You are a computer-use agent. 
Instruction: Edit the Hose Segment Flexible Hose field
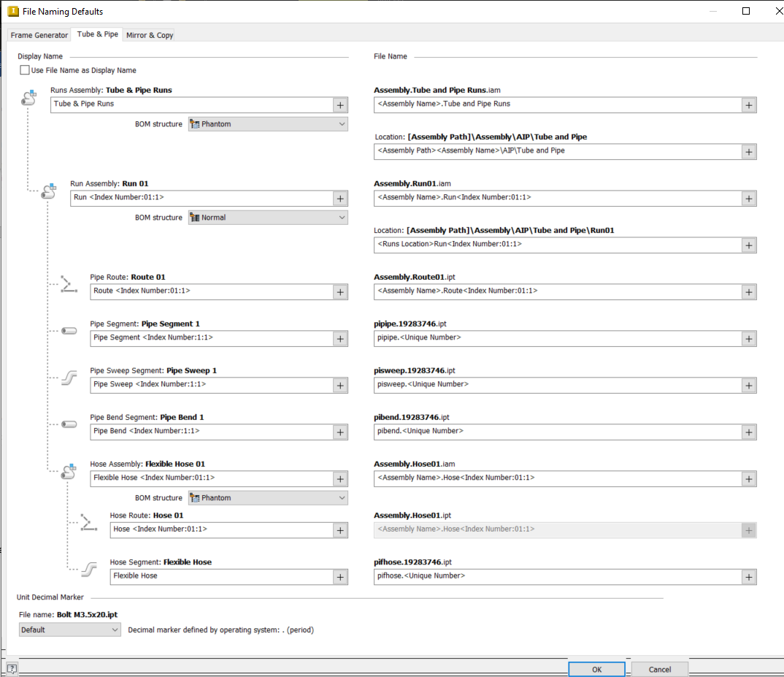[x=221, y=578]
